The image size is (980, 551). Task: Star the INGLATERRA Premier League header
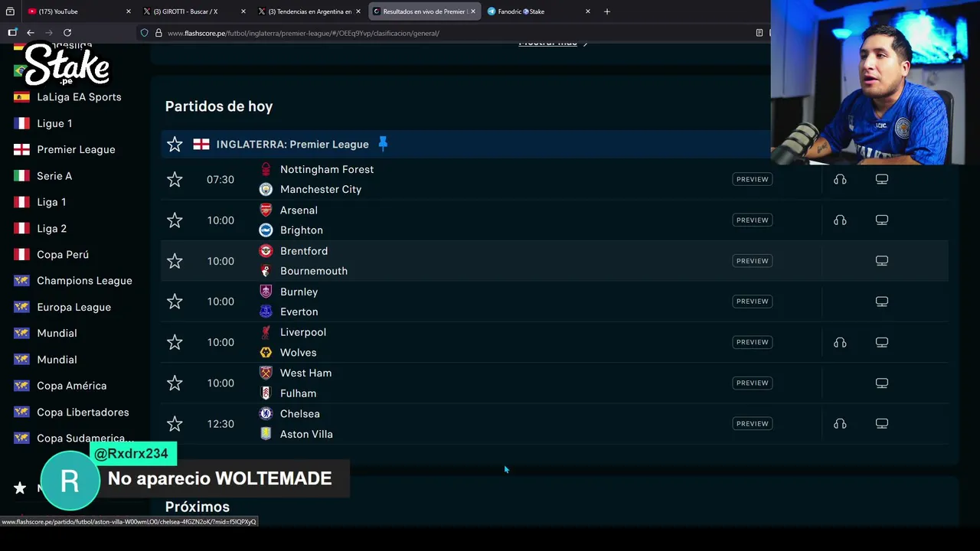click(175, 144)
